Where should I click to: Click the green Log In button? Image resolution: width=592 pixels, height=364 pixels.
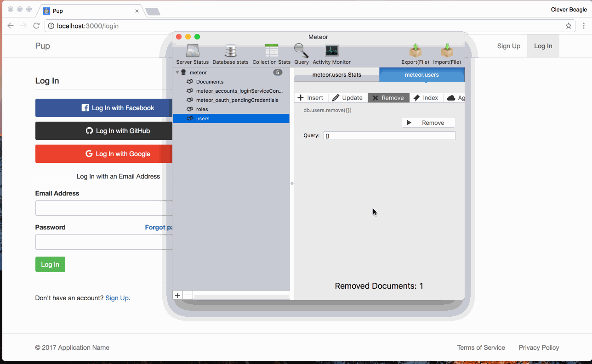pyautogui.click(x=50, y=264)
